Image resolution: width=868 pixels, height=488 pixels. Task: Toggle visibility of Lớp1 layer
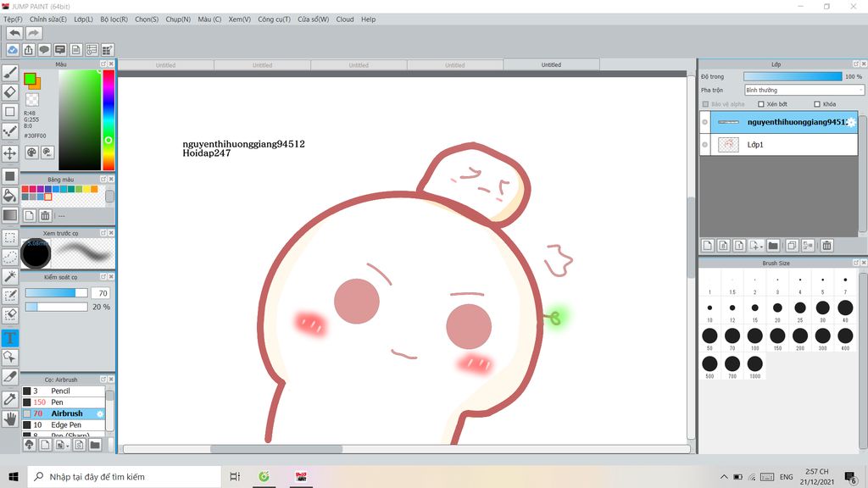tap(704, 145)
